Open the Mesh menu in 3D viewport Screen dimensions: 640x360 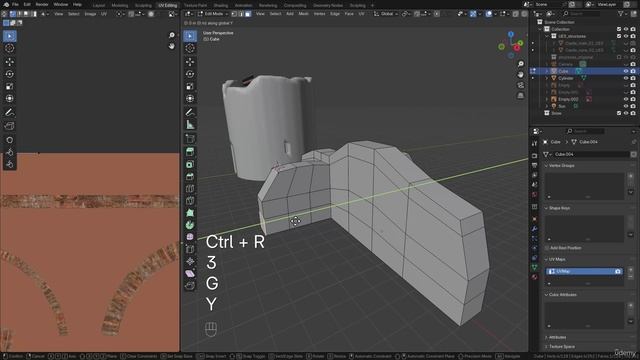(304, 14)
